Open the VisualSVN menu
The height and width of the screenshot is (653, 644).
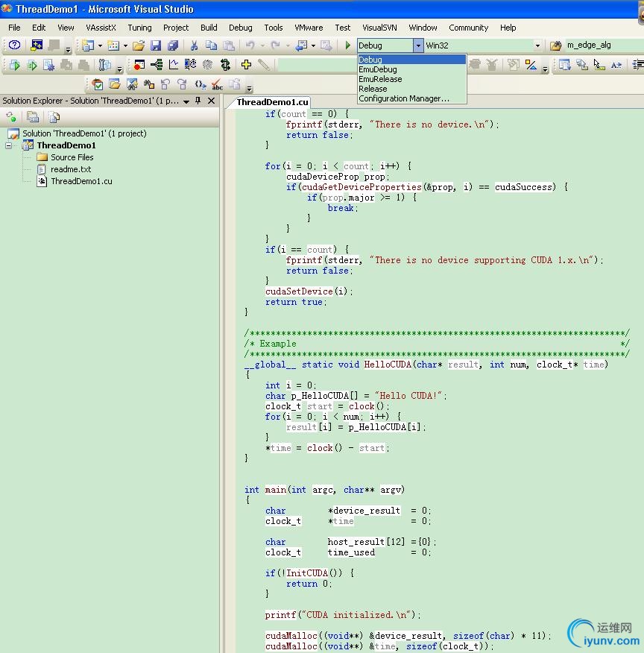(379, 28)
